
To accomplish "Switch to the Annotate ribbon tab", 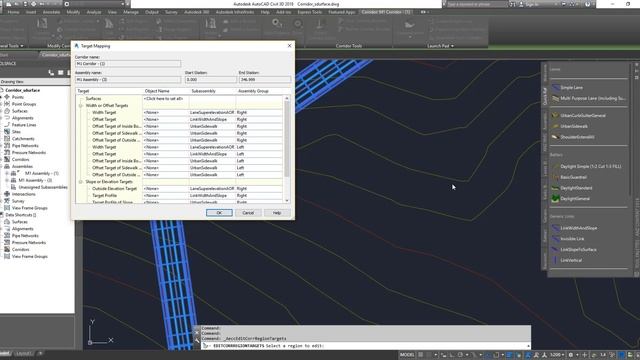I will (x=51, y=12).
